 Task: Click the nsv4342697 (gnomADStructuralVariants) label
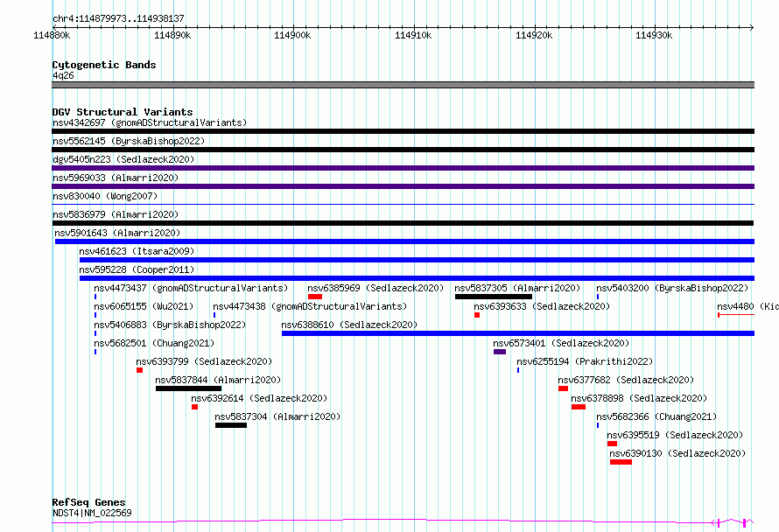(x=150, y=122)
